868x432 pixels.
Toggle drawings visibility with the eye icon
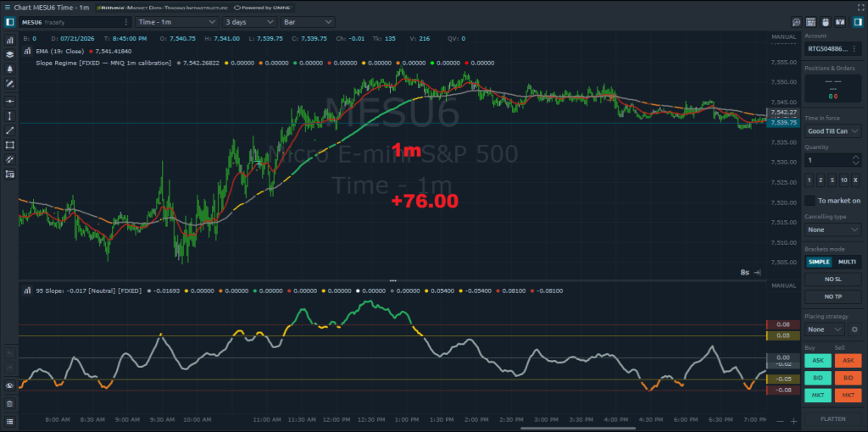9,385
